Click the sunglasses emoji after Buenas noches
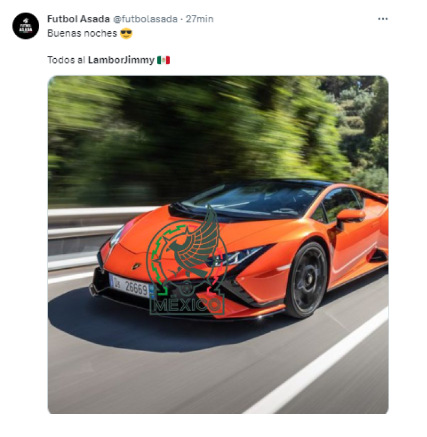The width and height of the screenshot is (427, 437). point(126,34)
